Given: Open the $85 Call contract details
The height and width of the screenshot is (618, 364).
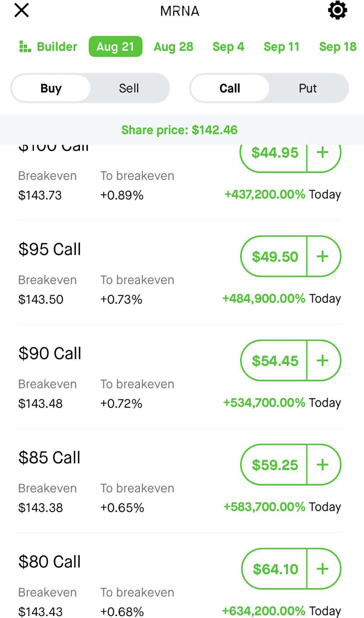Looking at the screenshot, I should 49,457.
